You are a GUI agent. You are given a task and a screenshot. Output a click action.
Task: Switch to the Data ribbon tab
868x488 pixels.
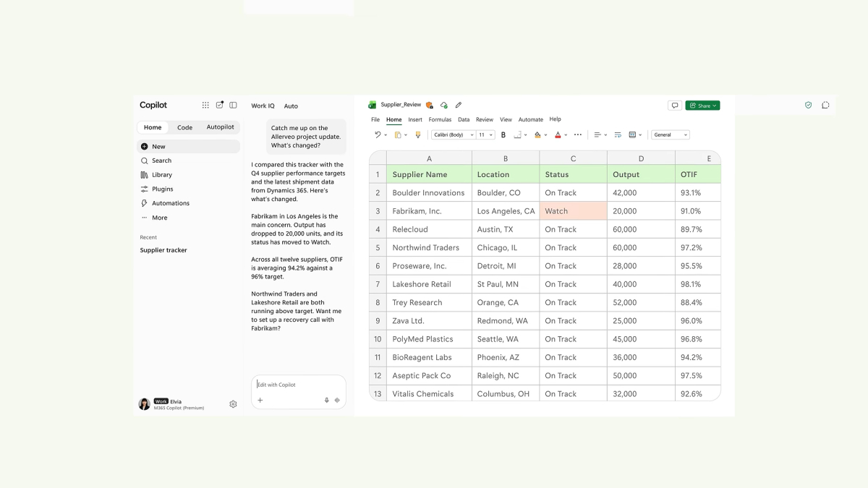click(464, 120)
